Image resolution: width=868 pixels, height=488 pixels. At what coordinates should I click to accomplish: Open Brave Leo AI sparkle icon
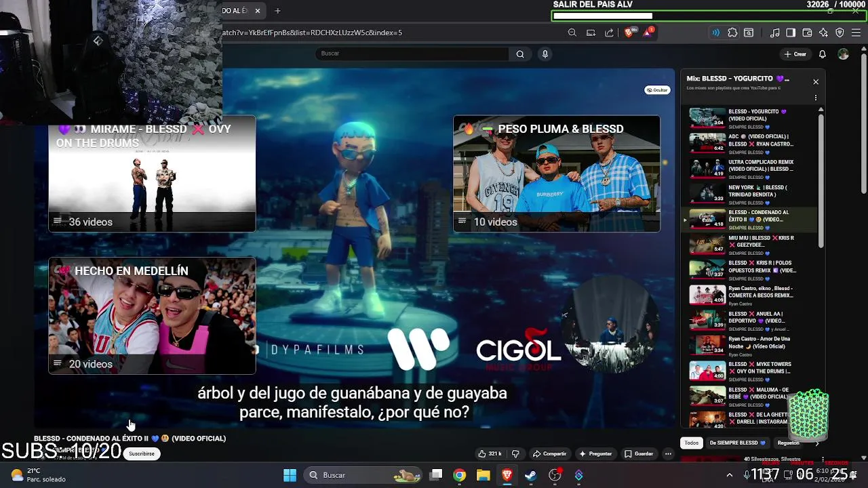coord(823,33)
